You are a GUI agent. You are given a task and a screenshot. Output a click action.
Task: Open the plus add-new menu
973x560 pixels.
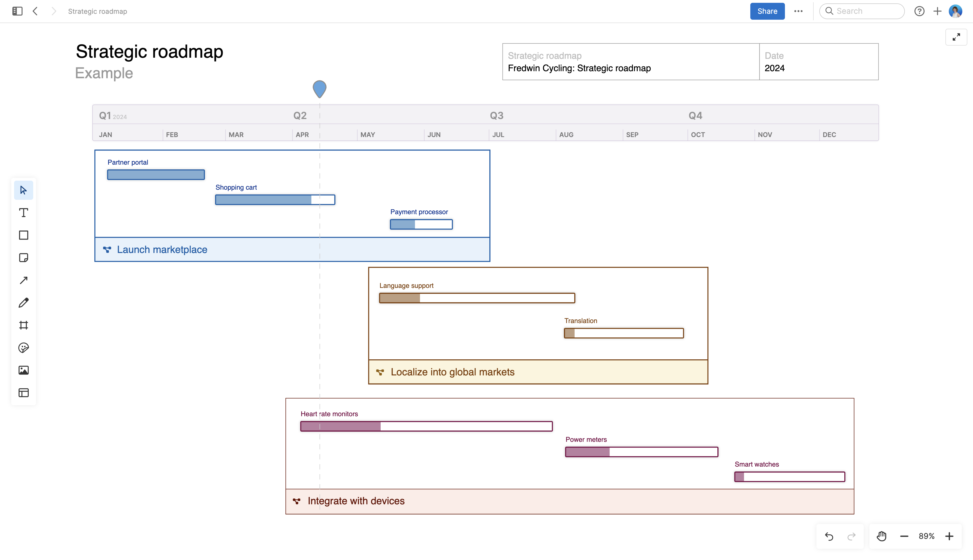click(x=938, y=11)
